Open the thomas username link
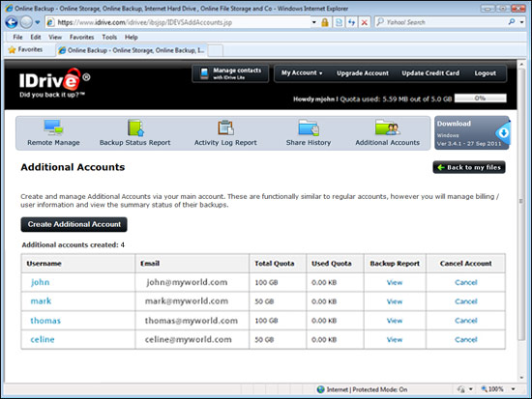 click(45, 321)
